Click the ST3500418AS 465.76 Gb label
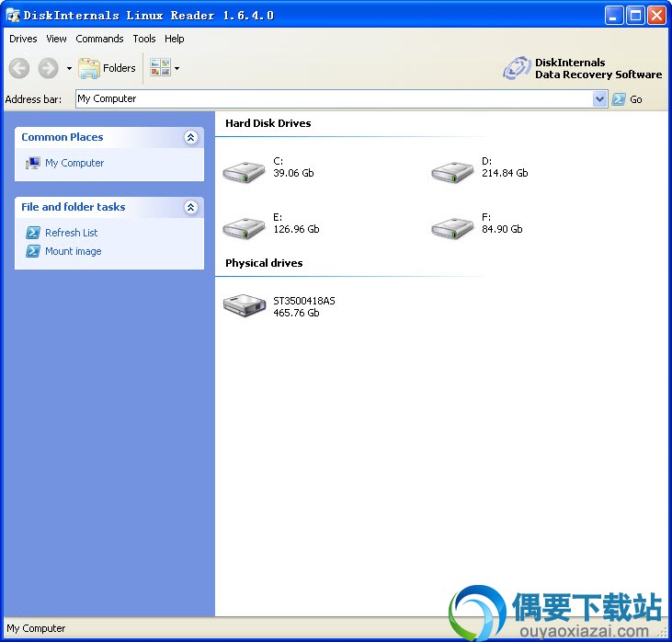The image size is (672, 642). click(304, 307)
